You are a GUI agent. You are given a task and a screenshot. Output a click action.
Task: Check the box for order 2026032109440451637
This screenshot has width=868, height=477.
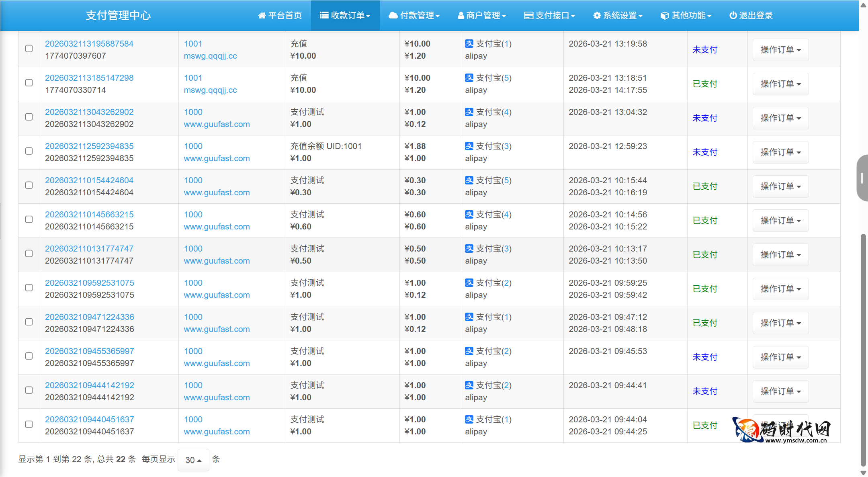coord(29,424)
